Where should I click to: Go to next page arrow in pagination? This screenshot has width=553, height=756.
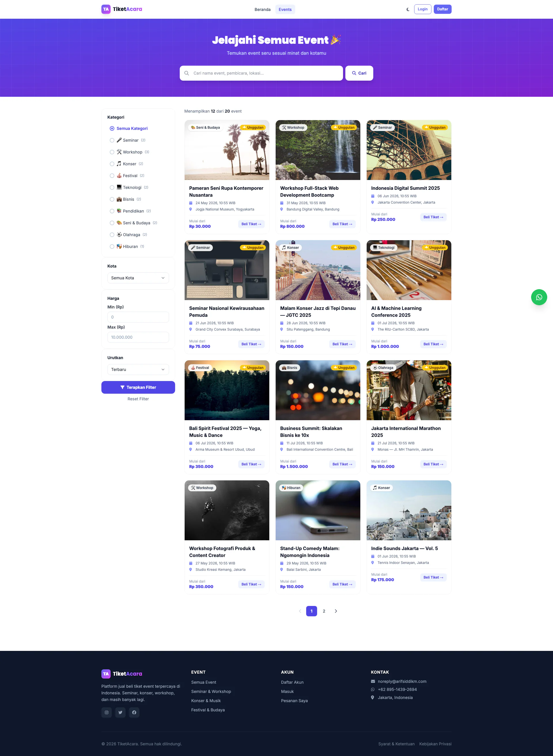click(x=336, y=611)
